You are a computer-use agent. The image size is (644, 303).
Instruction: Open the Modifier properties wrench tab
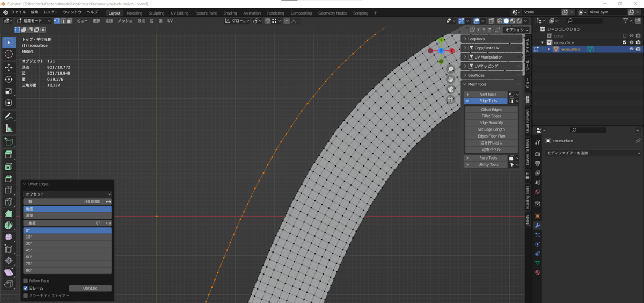538,226
